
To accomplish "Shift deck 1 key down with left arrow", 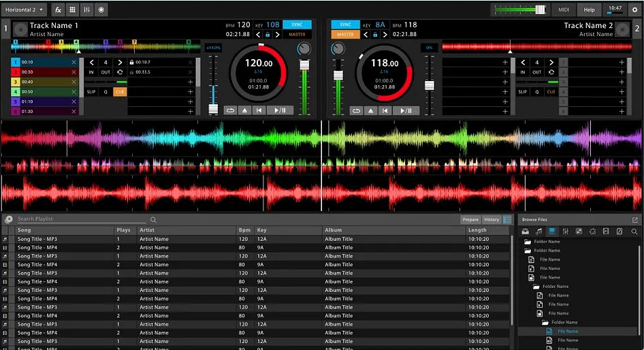I will (258, 35).
